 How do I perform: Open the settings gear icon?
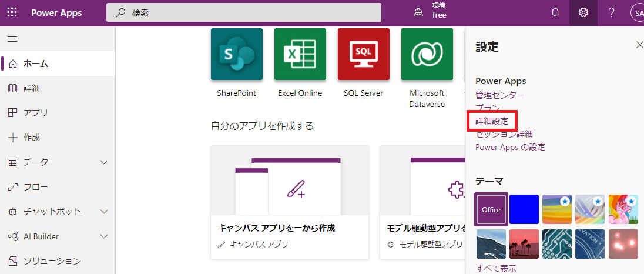583,12
